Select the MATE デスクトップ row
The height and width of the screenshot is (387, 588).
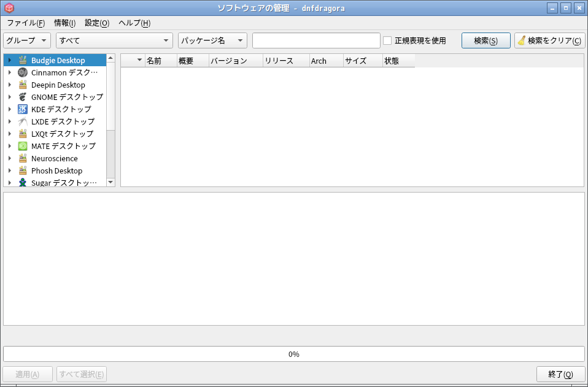click(x=55, y=146)
